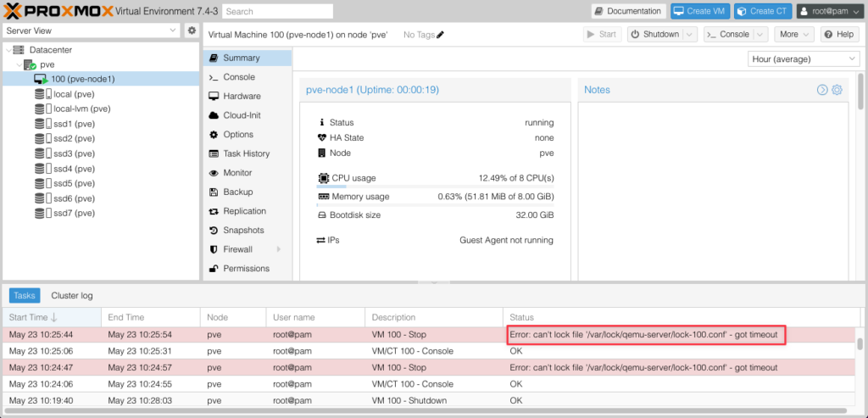Sort by Start Time column header
Image resolution: width=868 pixels, height=418 pixels.
click(52, 317)
